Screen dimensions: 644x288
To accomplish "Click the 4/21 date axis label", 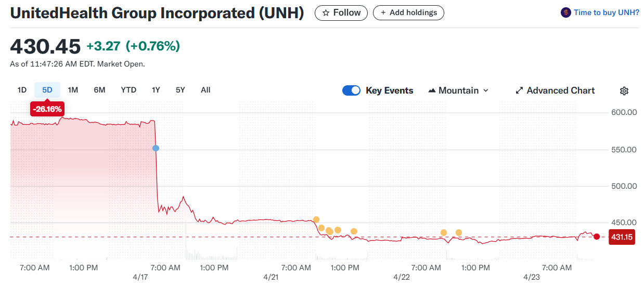I will click(271, 277).
